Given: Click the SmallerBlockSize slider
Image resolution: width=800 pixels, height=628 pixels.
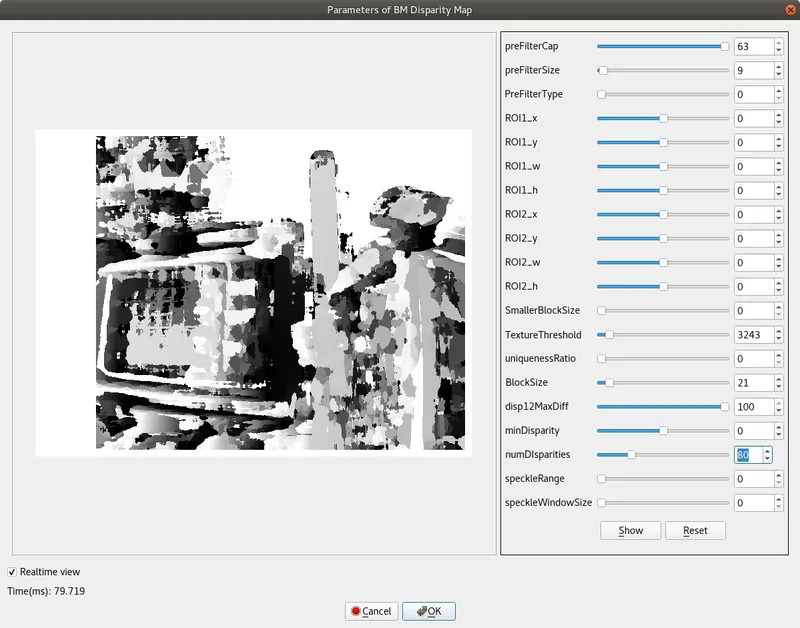Looking at the screenshot, I should [x=663, y=311].
